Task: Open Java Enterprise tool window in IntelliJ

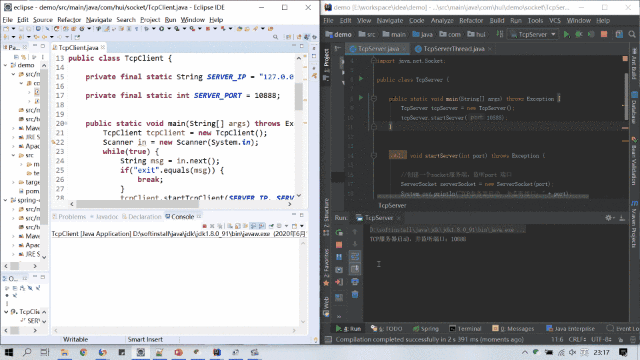Action: [x=570, y=329]
